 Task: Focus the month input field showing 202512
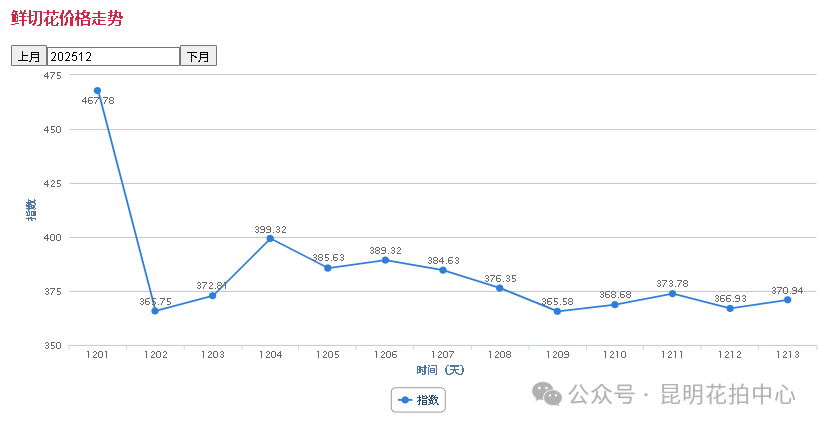113,56
